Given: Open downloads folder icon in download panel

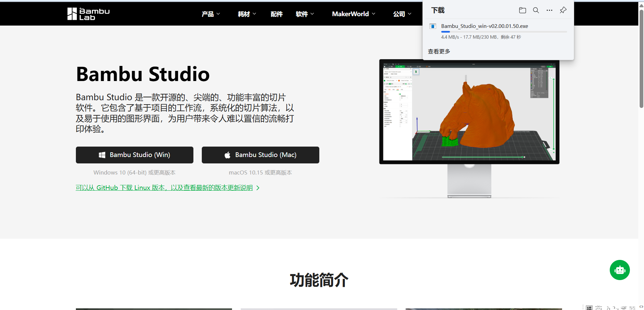Looking at the screenshot, I should pos(522,10).
